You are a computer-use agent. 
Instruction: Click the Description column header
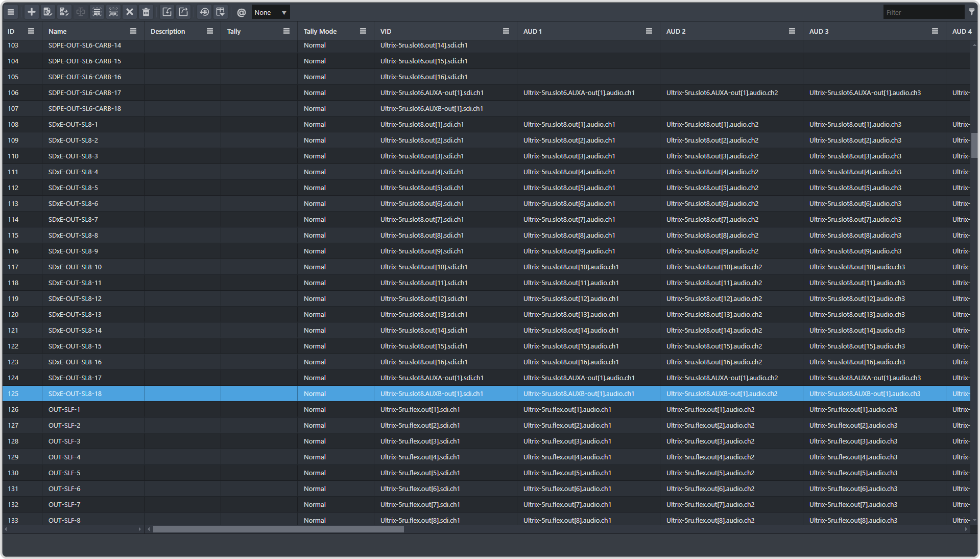(168, 31)
